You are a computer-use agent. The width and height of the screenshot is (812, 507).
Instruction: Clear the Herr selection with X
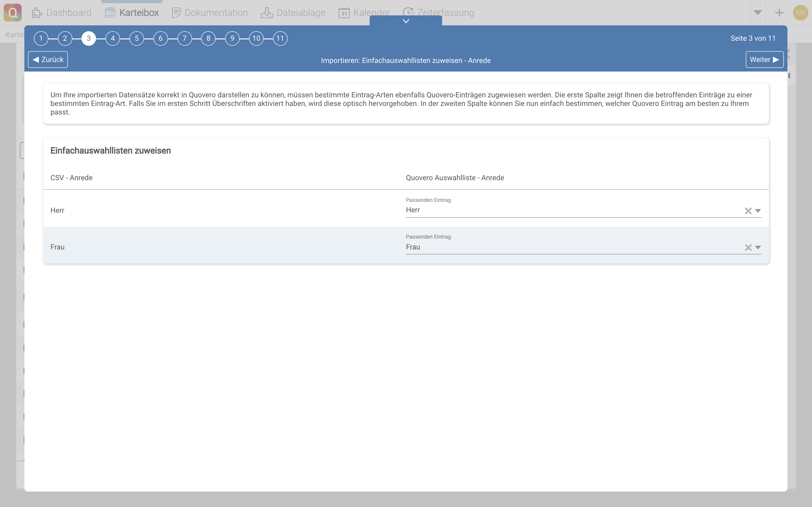click(748, 211)
